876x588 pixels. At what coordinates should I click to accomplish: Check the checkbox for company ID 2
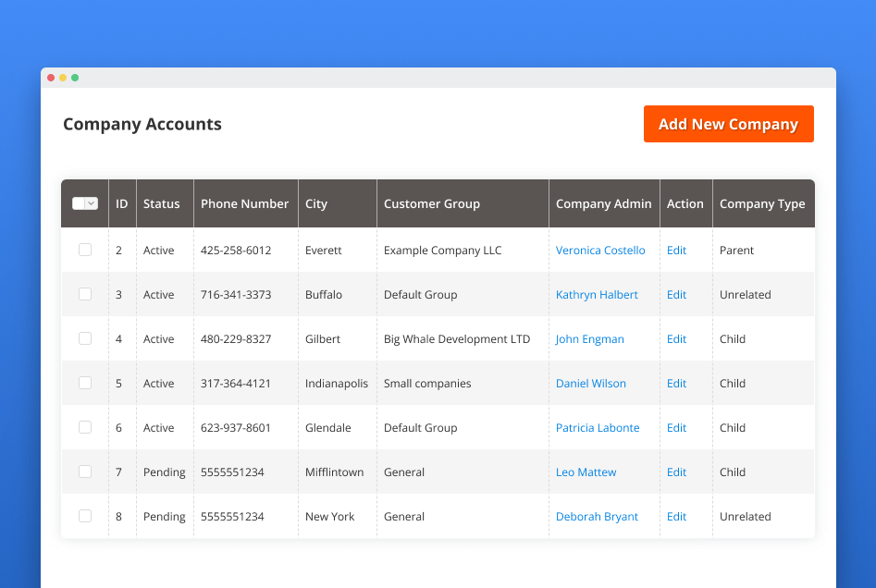[84, 250]
